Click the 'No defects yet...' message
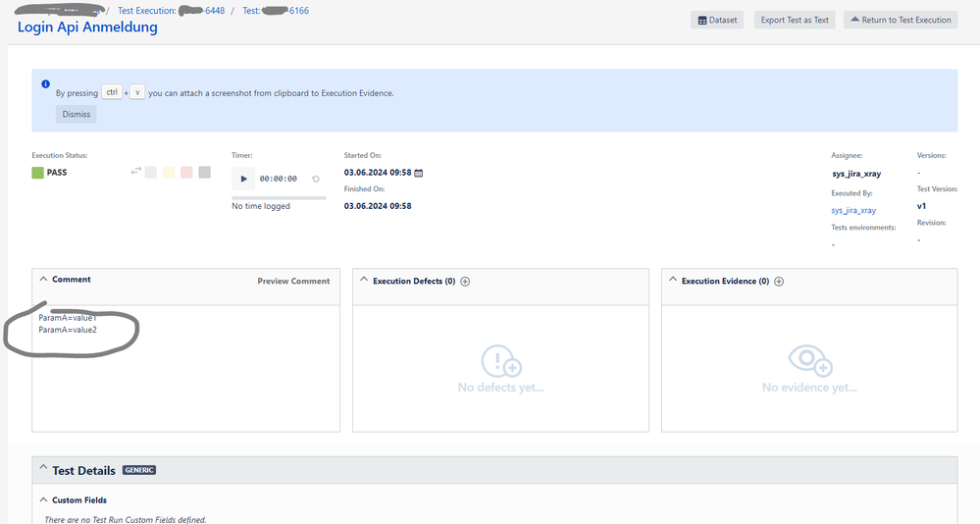The image size is (980, 524). click(500, 388)
